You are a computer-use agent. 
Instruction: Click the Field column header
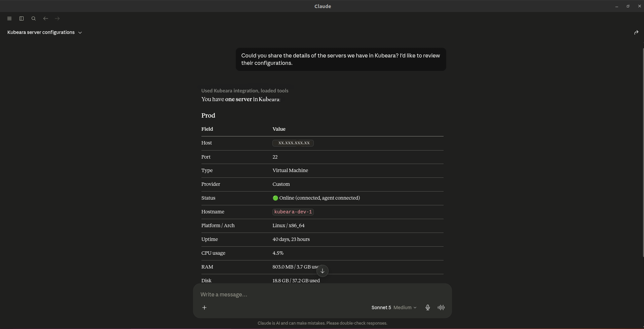[207, 129]
